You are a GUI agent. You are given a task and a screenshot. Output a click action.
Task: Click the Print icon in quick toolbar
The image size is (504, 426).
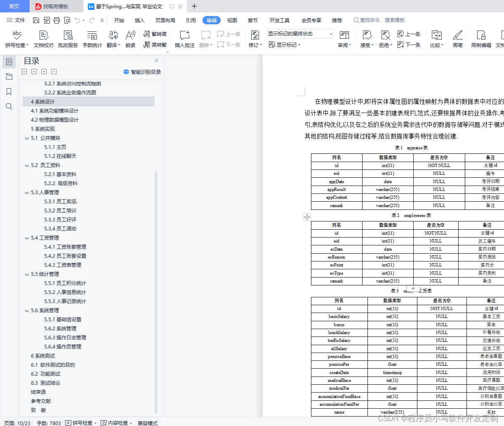[57, 20]
